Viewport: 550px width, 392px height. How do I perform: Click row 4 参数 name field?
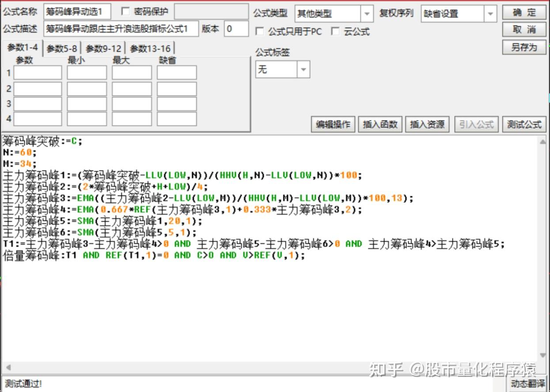click(x=38, y=119)
